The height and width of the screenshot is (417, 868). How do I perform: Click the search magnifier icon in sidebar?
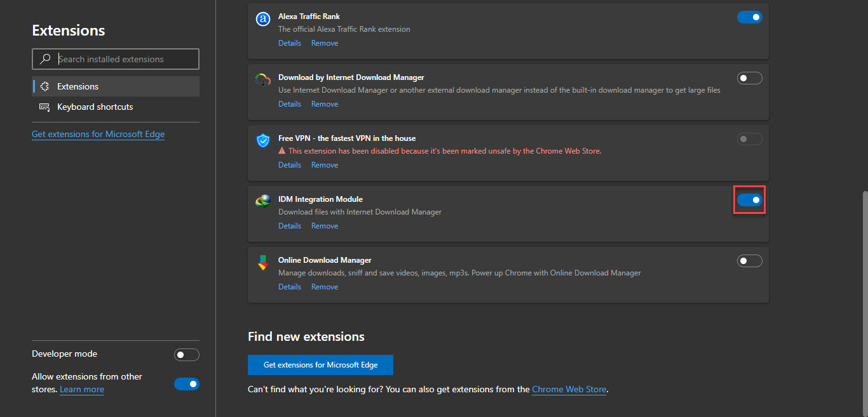click(x=45, y=59)
